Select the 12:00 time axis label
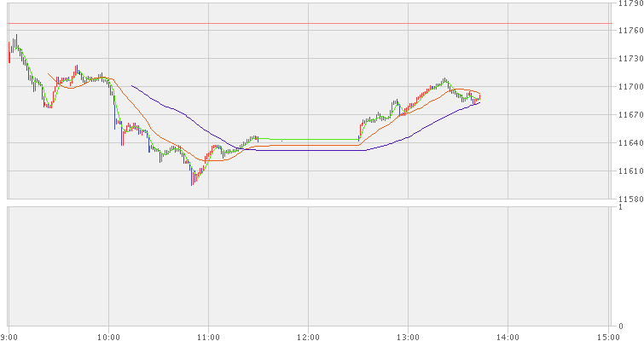 (x=308, y=334)
